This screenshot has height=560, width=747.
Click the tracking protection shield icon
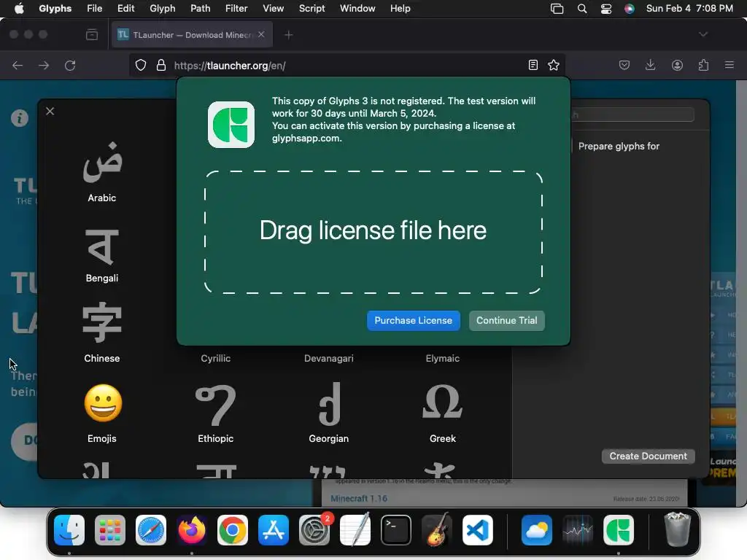click(141, 65)
